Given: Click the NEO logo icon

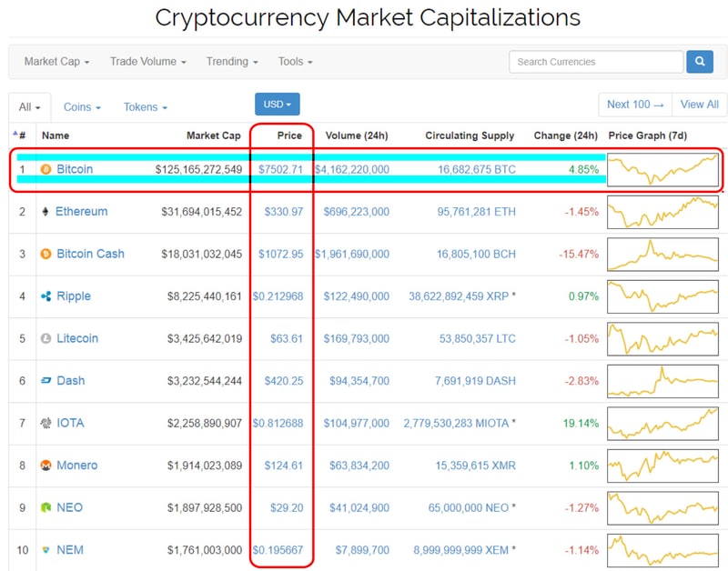Looking at the screenshot, I should tap(45, 507).
